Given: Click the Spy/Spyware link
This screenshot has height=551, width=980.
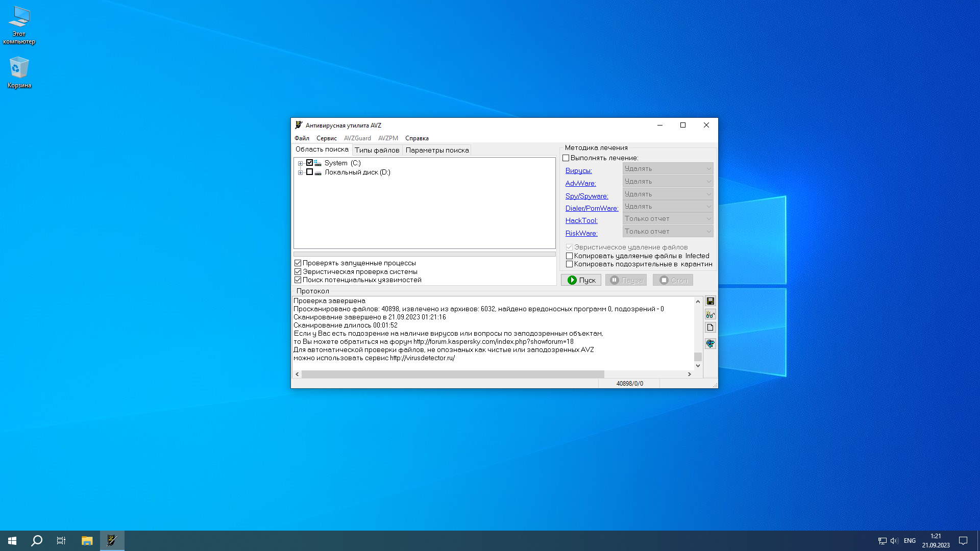Looking at the screenshot, I should click(586, 196).
